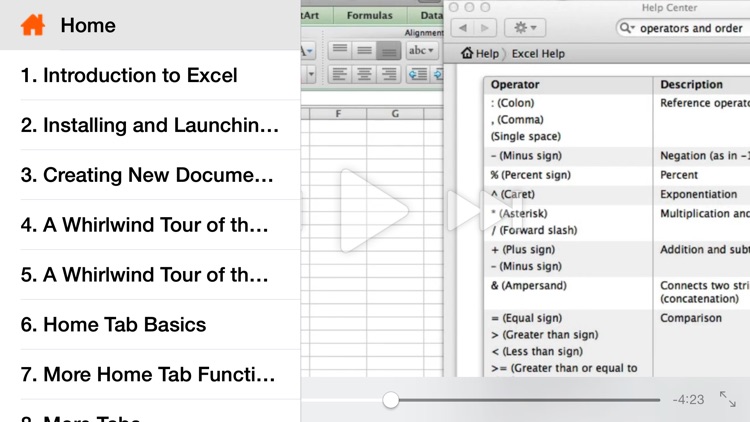Align text right in Excel ribbon
The width and height of the screenshot is (750, 422).
[x=388, y=74]
